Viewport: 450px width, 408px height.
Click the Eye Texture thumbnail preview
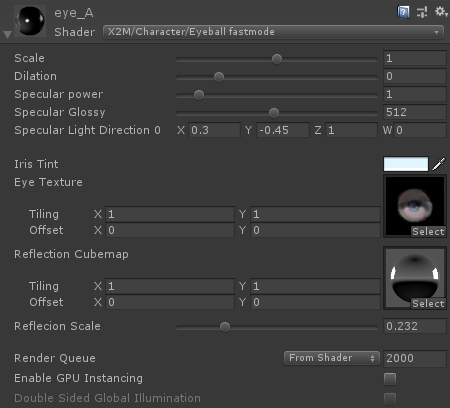415,206
